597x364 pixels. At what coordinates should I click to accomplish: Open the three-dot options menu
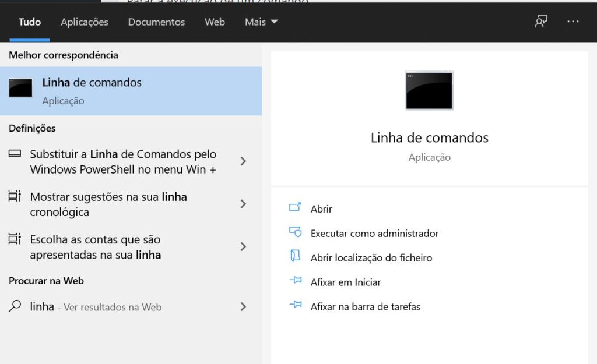(x=573, y=22)
